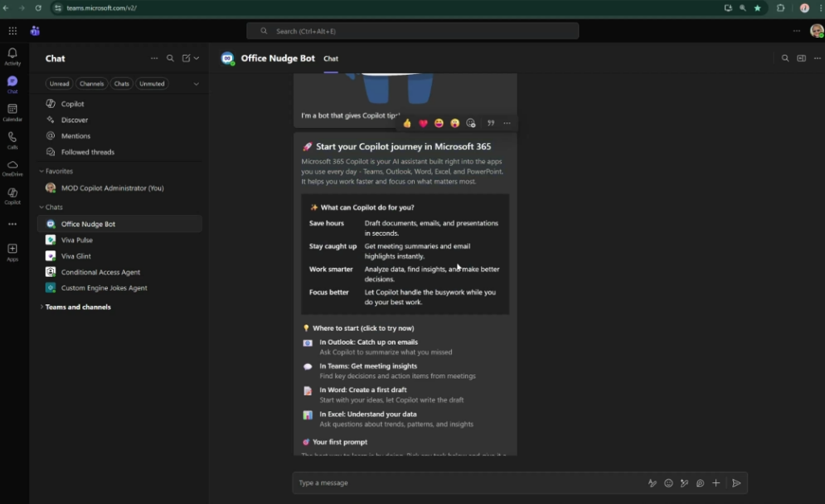Click the thumbs up reaction

[407, 123]
